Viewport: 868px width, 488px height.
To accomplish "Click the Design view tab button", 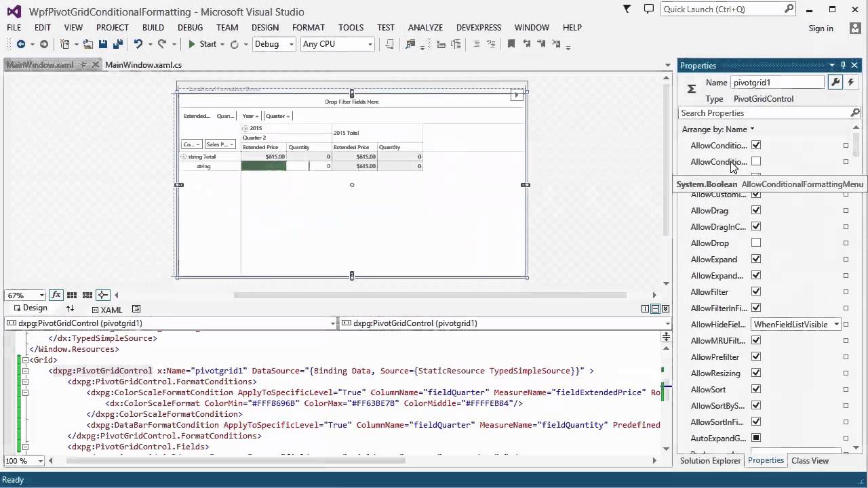I will pos(30,308).
